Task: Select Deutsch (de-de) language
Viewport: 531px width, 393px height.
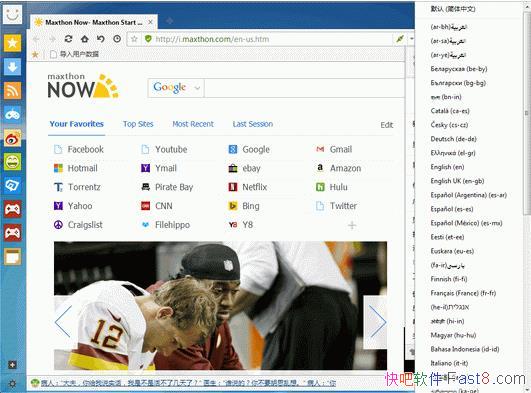Action: [453, 139]
